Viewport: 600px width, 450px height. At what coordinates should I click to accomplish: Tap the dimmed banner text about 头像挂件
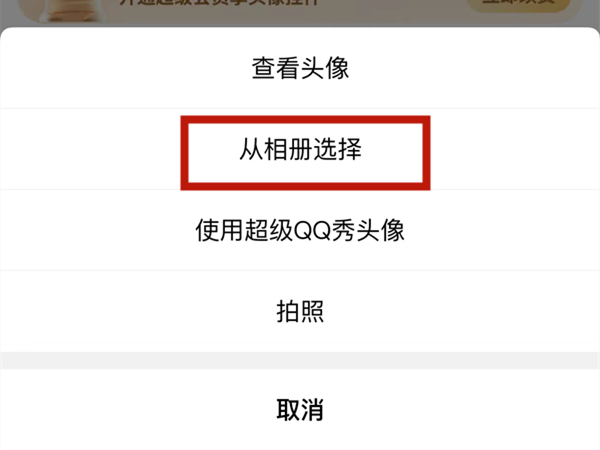[218, 3]
